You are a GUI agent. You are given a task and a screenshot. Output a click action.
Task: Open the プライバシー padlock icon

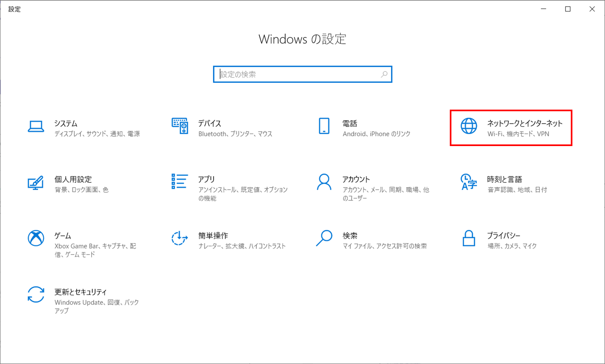[x=469, y=238]
